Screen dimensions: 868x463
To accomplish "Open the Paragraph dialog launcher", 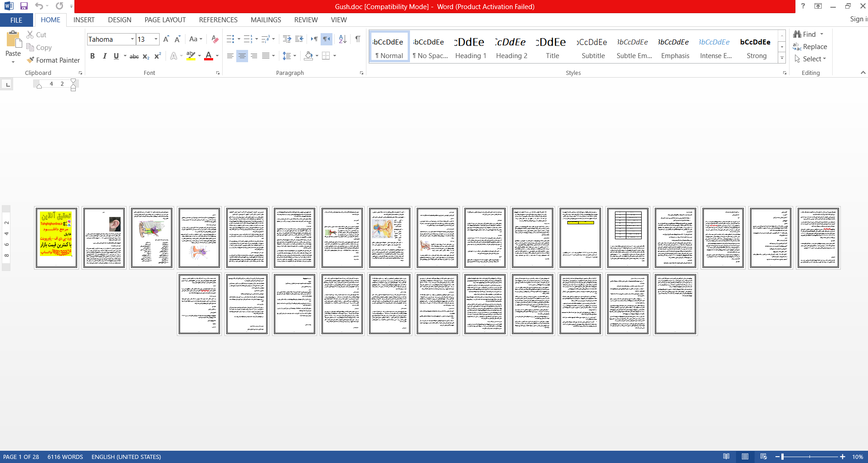I will tap(361, 73).
